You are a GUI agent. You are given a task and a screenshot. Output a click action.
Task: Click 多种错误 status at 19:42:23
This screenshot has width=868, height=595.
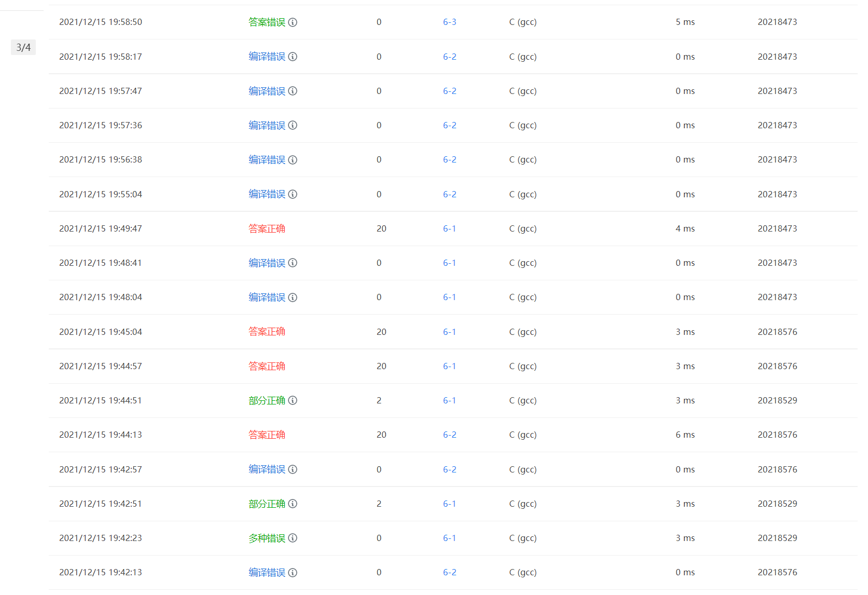click(267, 538)
